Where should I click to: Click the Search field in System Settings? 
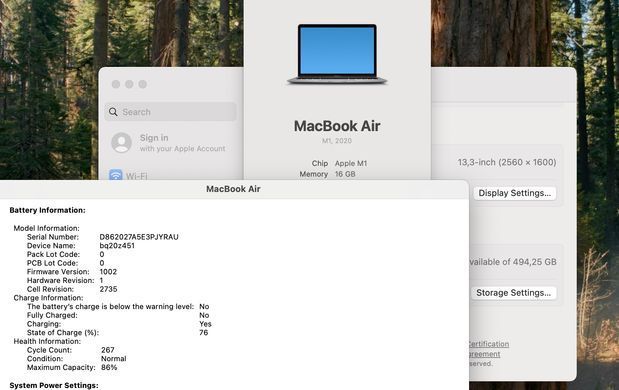171,112
